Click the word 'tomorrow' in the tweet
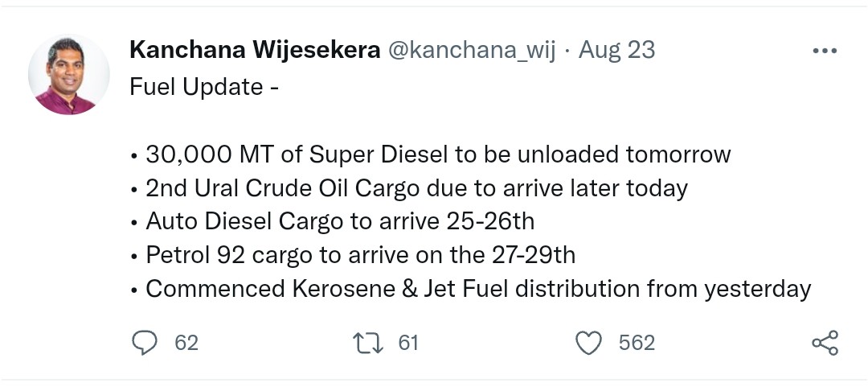This screenshot has width=868, height=387. click(x=678, y=154)
